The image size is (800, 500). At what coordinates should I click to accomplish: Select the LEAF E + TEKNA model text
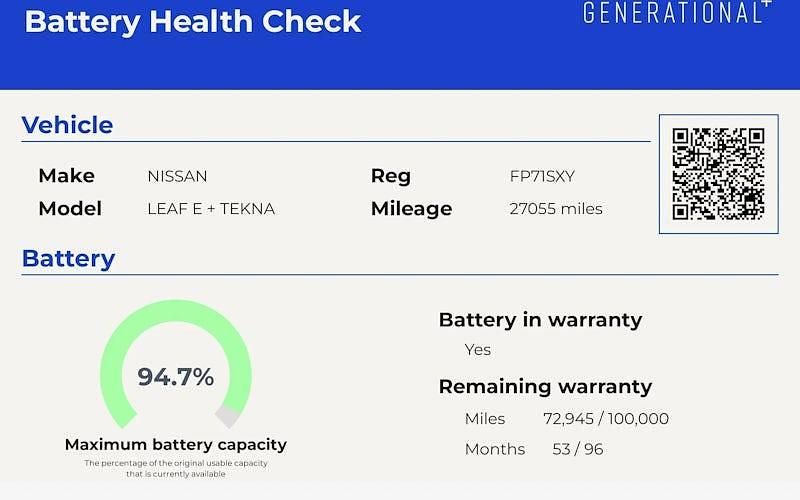[211, 209]
